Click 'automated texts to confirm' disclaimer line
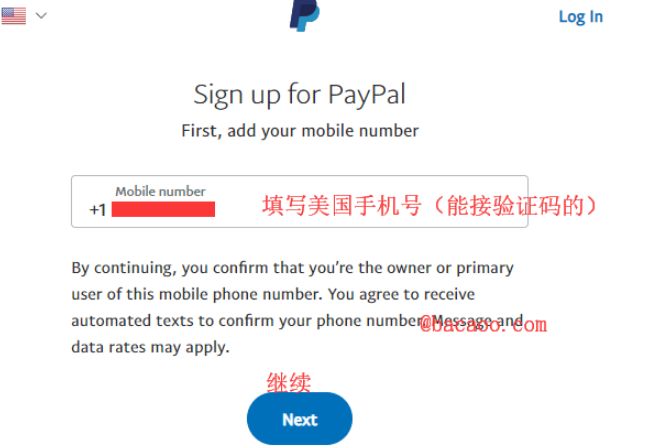 [x=297, y=321]
